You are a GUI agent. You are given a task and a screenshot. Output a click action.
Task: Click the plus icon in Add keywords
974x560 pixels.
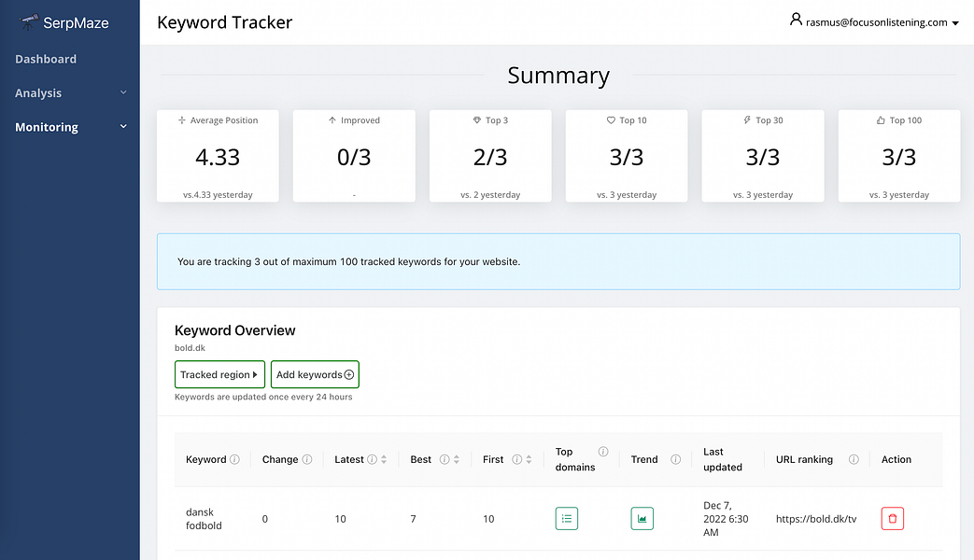[x=349, y=374]
